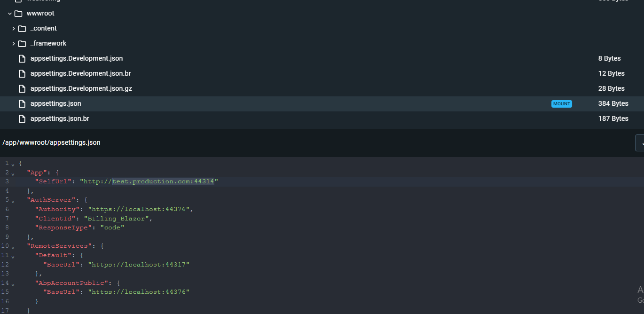Click the _content folder icon
The height and width of the screenshot is (314, 644).
pos(22,28)
